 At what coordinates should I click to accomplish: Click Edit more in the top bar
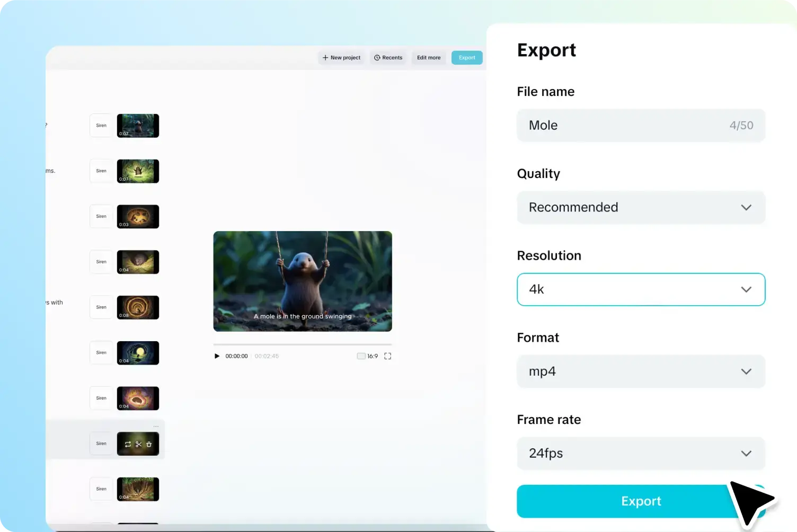(429, 58)
